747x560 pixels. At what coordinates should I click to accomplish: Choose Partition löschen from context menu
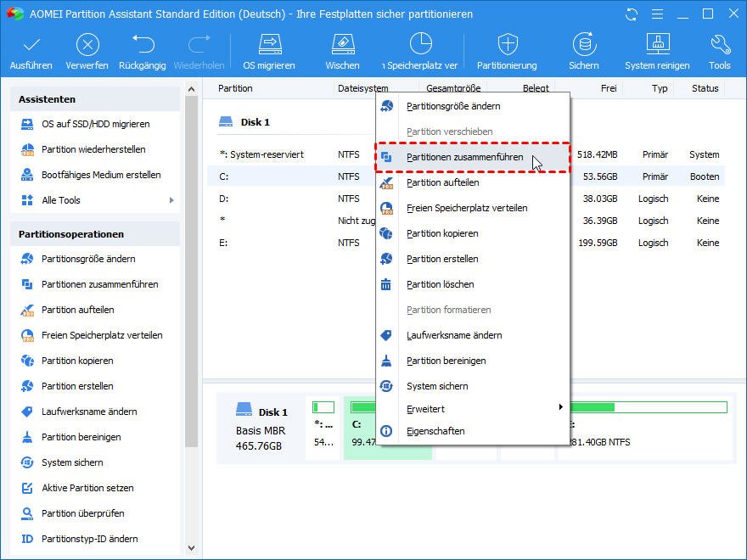point(473,285)
